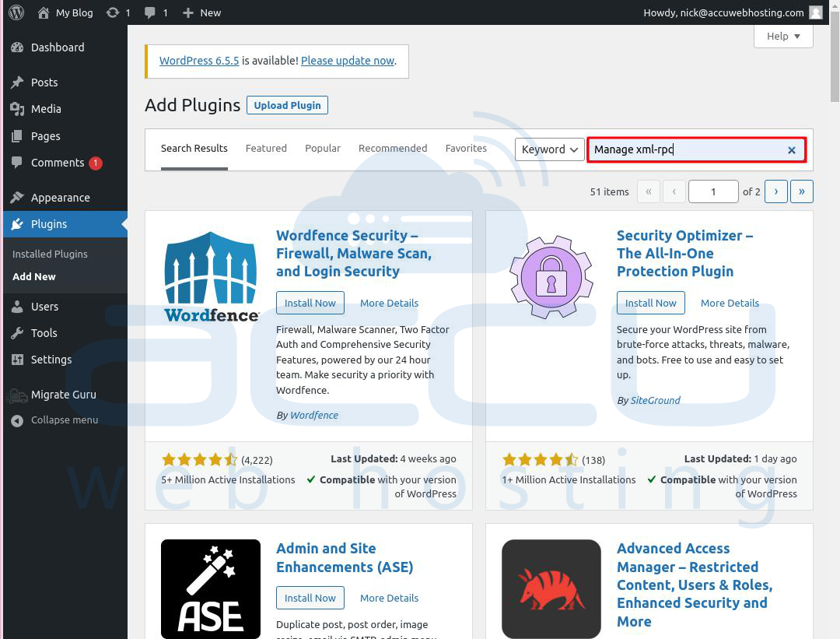Open the Advanced Access Manager armadillo logo

pos(551,588)
